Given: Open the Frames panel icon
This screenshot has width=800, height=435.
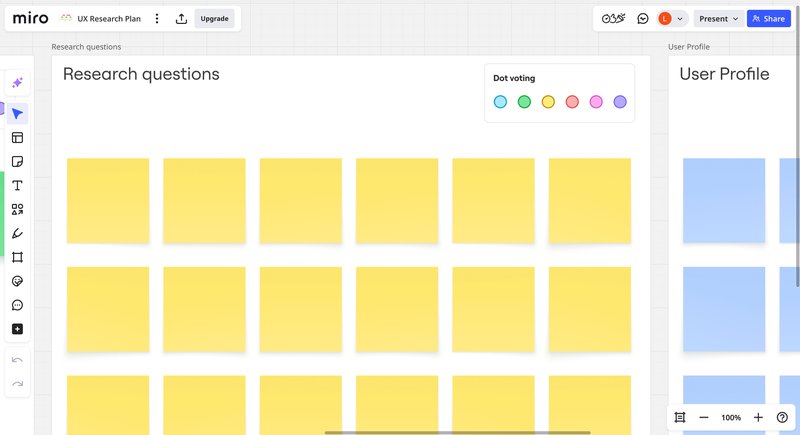Looking at the screenshot, I should 680,417.
